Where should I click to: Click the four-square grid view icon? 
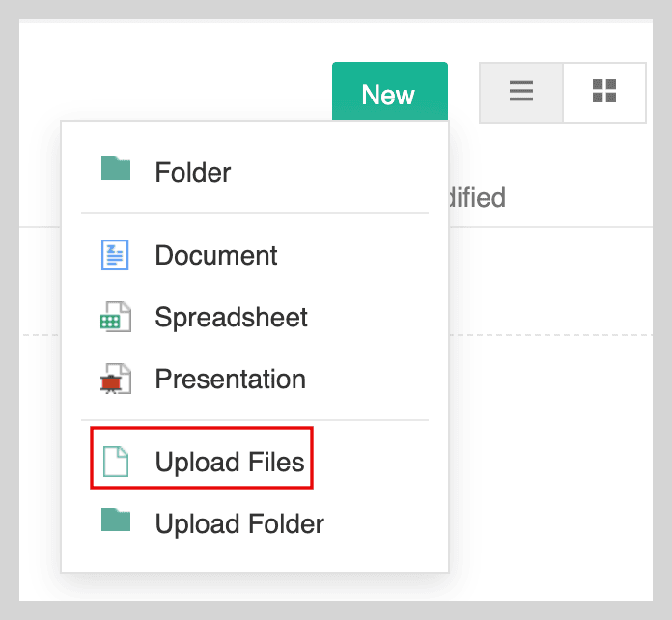[604, 92]
